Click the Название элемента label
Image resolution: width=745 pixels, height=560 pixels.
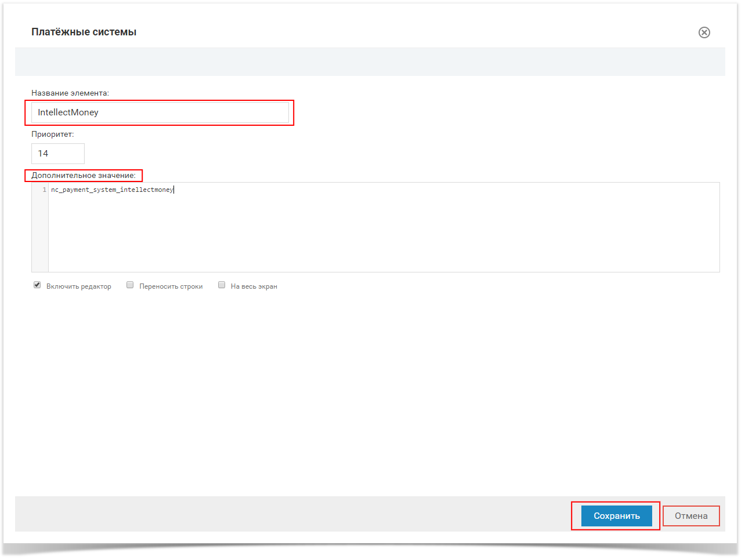tap(70, 93)
